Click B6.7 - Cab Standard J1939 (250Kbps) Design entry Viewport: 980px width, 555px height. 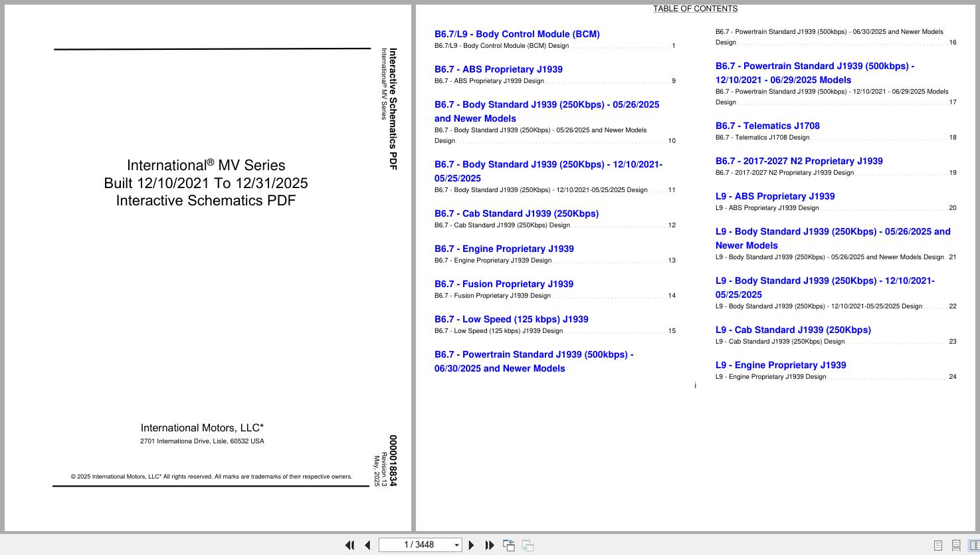tap(555, 225)
